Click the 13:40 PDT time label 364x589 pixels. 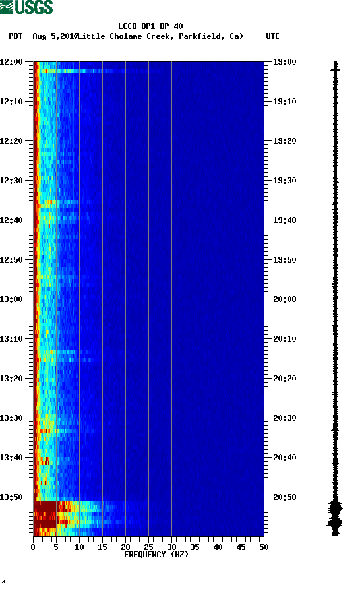click(x=11, y=457)
